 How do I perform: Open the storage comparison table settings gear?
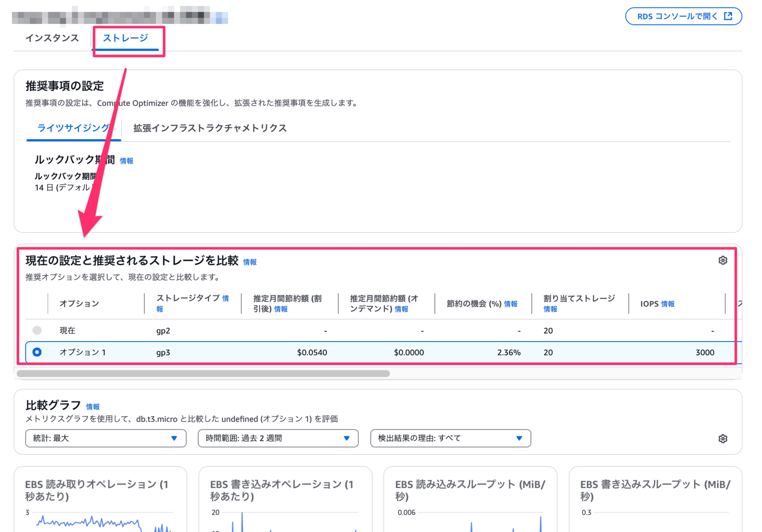click(722, 260)
